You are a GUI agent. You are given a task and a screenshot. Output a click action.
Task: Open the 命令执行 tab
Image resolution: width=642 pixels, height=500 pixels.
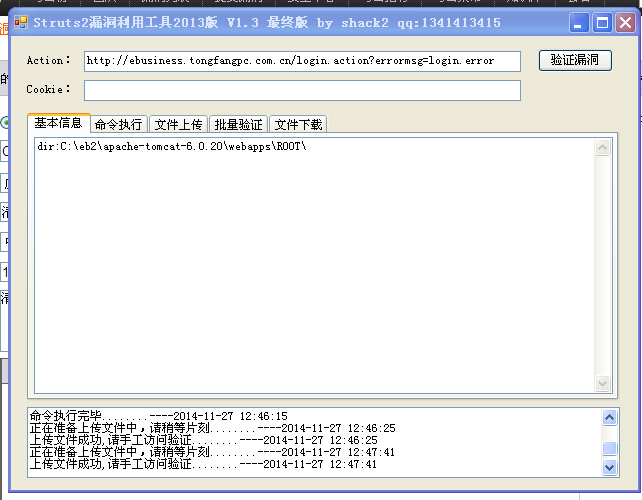[118, 124]
